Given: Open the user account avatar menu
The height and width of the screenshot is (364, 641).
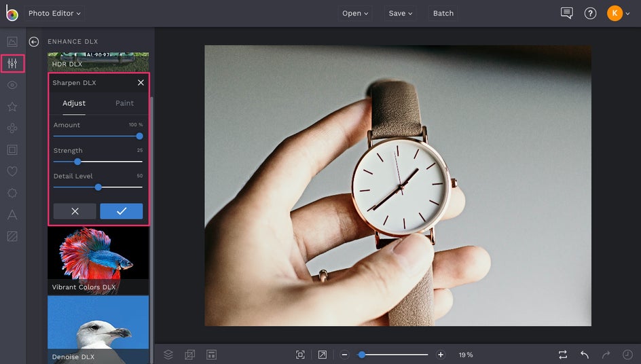Looking at the screenshot, I should [x=618, y=13].
